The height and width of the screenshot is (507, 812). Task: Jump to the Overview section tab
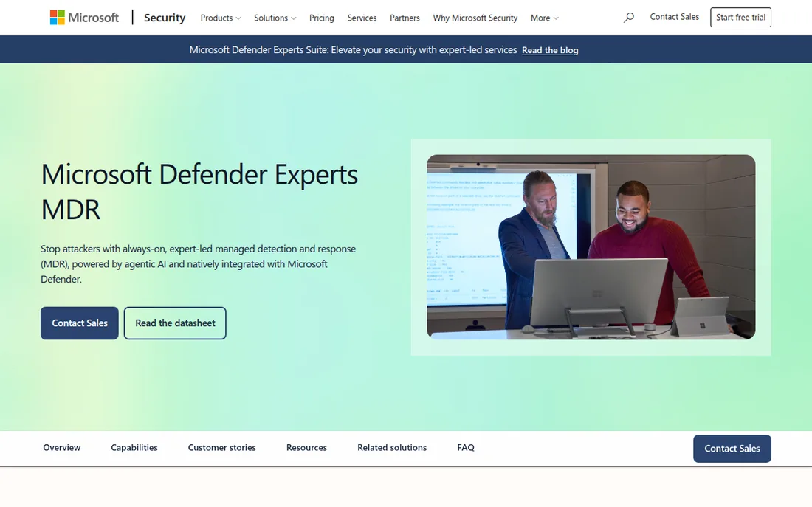pyautogui.click(x=61, y=447)
